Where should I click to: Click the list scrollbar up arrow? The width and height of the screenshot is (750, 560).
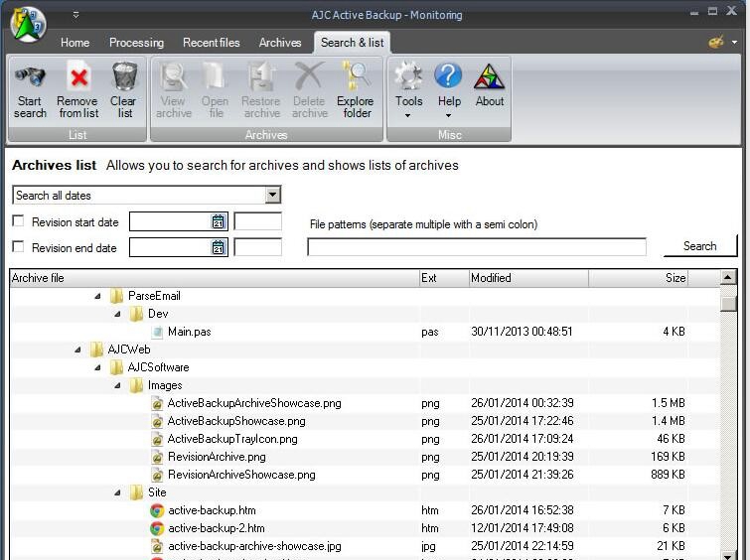[727, 277]
